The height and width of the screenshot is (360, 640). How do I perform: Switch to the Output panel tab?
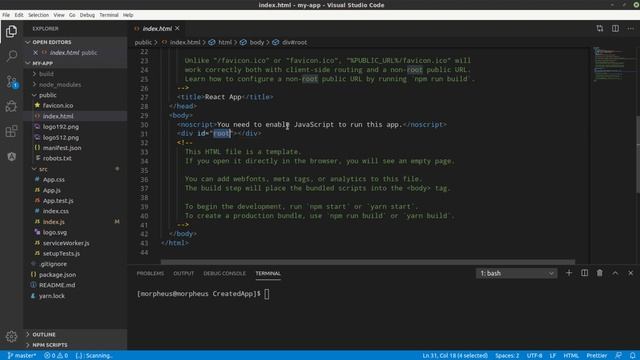click(x=184, y=273)
